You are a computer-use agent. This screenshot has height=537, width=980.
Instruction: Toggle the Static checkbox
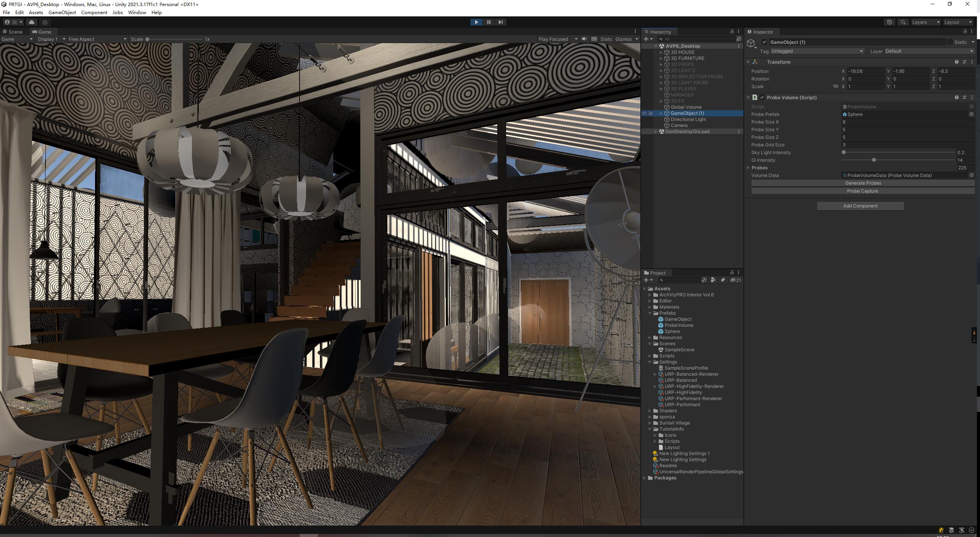pyautogui.click(x=950, y=42)
